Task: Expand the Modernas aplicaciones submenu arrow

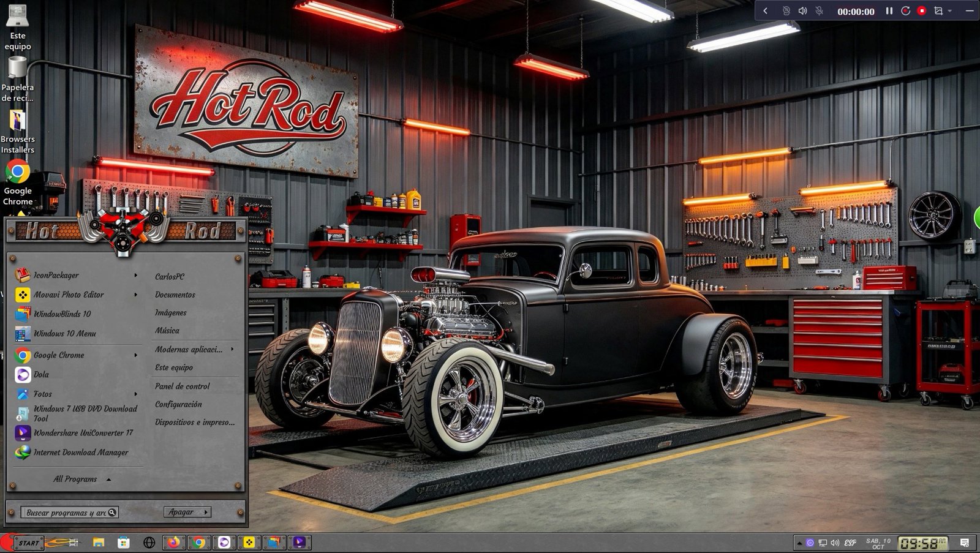Action: [232, 349]
